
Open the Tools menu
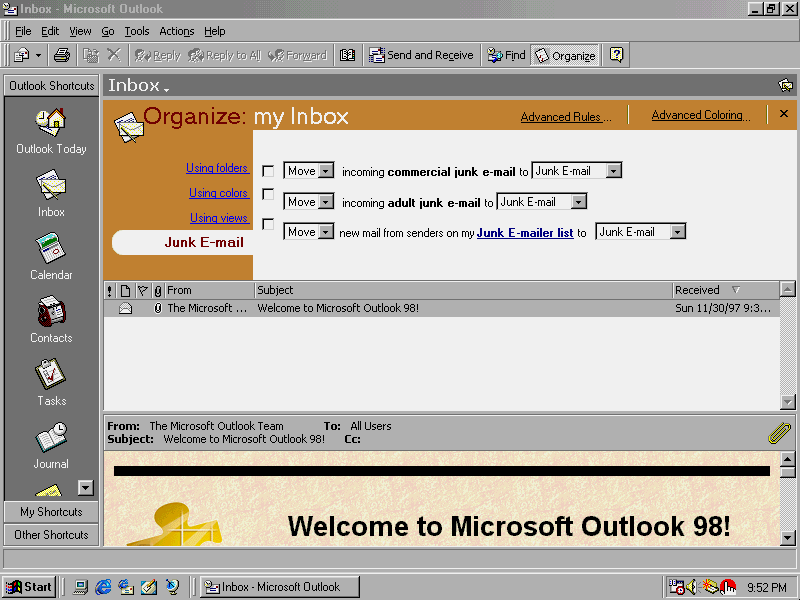point(137,31)
